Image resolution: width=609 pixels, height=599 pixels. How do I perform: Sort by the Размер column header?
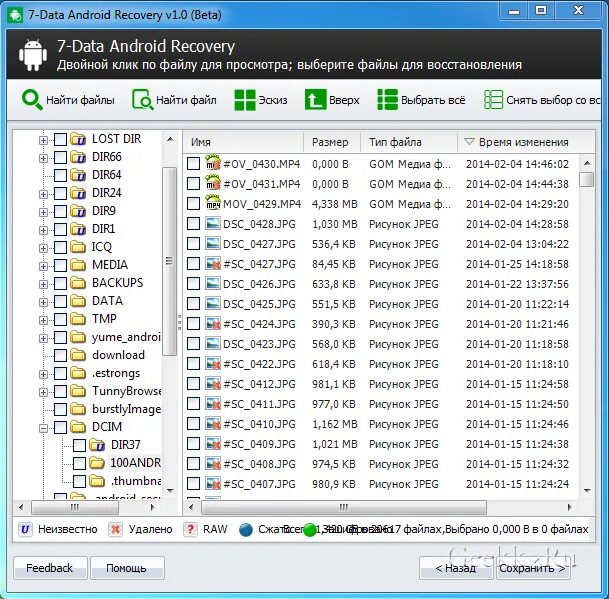332,142
